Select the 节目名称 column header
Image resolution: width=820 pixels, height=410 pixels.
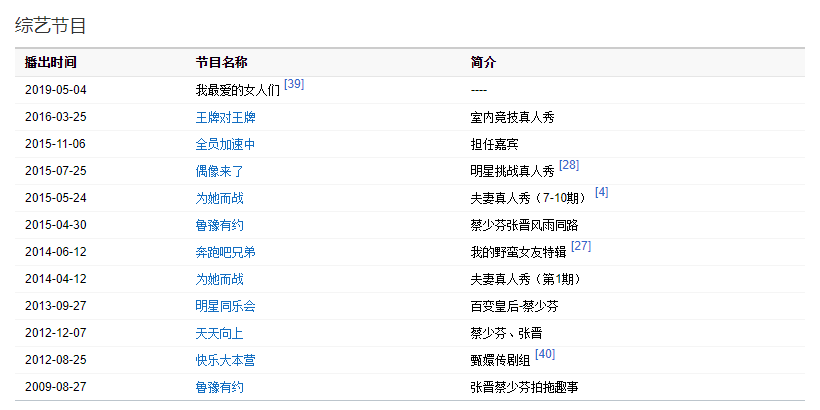[221, 62]
